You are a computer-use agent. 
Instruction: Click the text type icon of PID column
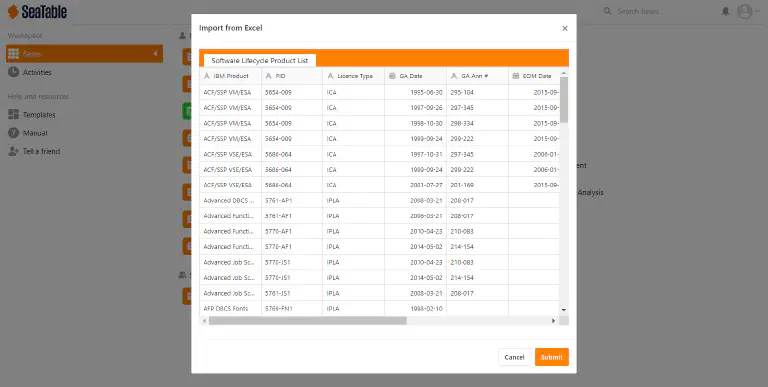coord(268,76)
